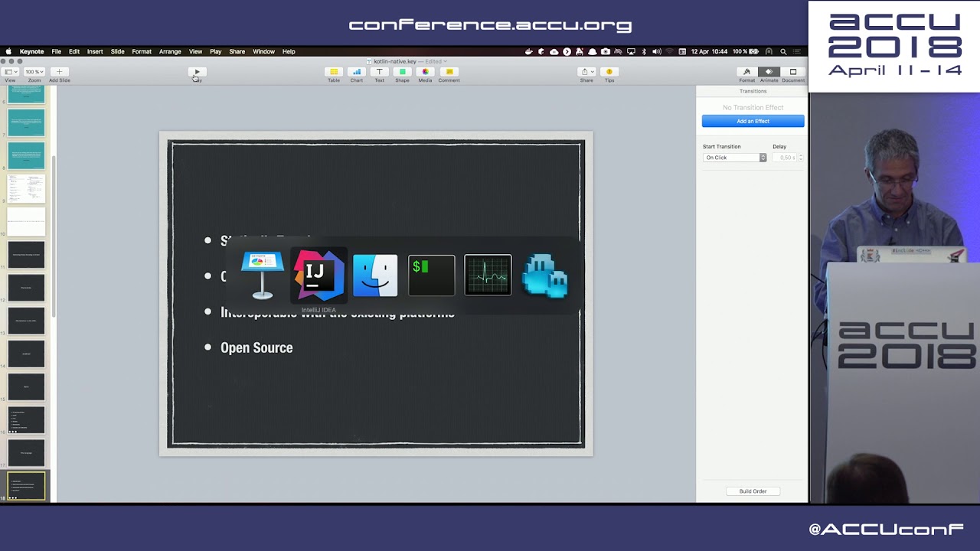Viewport: 980px width, 551px height.
Task: Choose Finder in the app switcher
Action: click(x=375, y=275)
